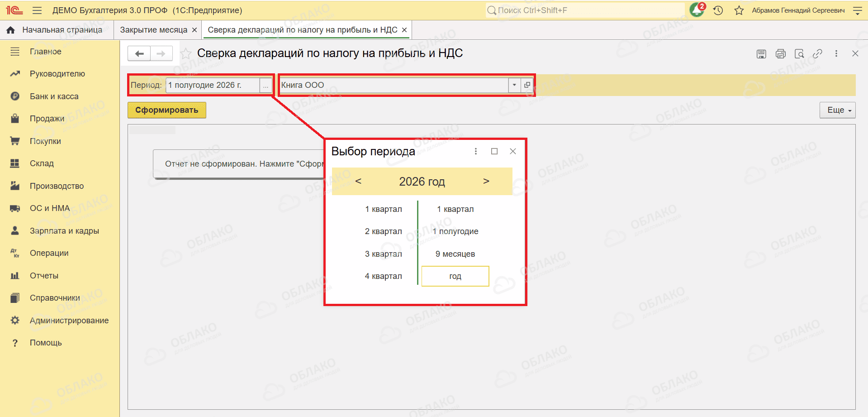
Task: Switch to Закрытие месяца tab
Action: 153,30
